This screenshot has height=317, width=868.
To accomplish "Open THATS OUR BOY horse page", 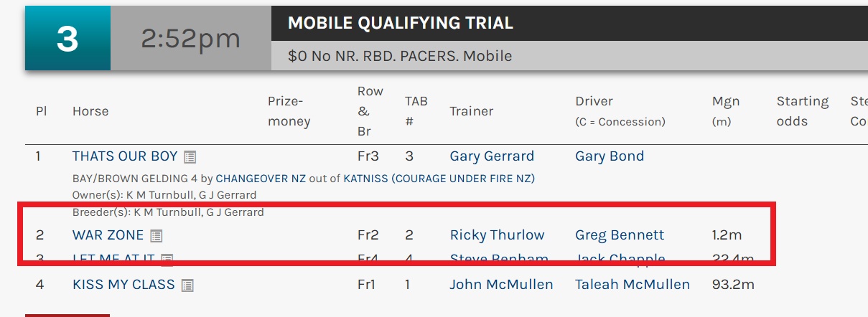I will point(125,156).
